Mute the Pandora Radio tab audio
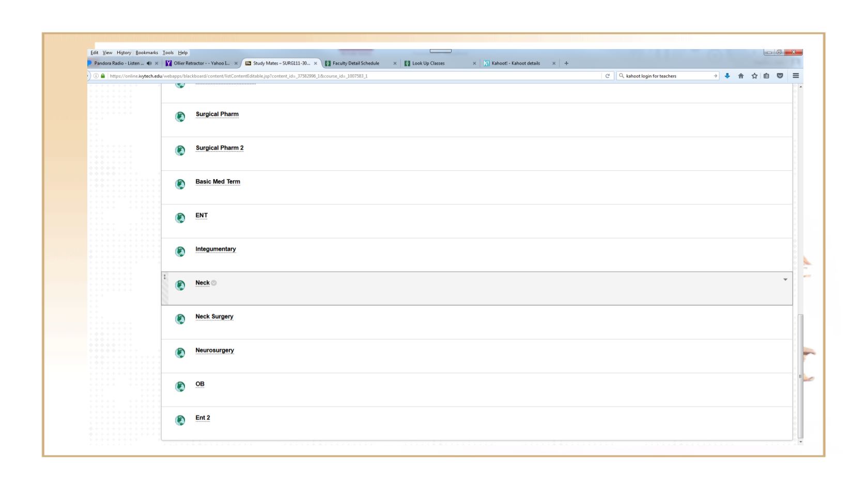Screen dimensions: 868x488 pyautogui.click(x=149, y=64)
